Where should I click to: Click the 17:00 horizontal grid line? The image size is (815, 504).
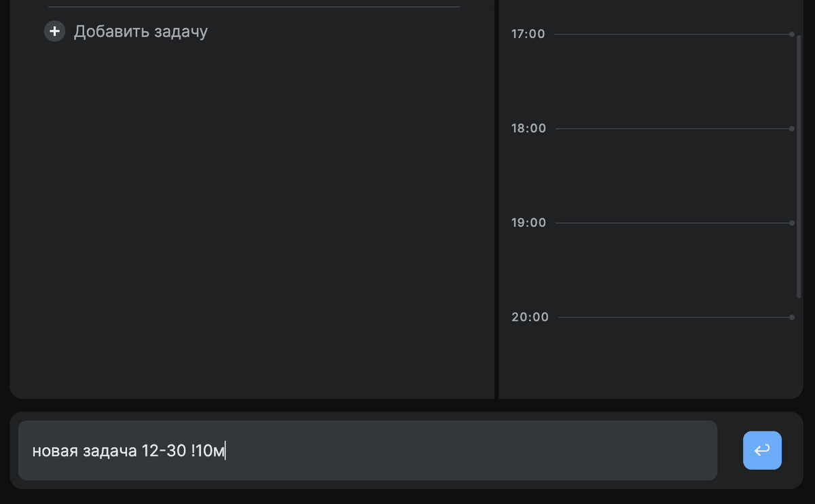tap(672, 34)
